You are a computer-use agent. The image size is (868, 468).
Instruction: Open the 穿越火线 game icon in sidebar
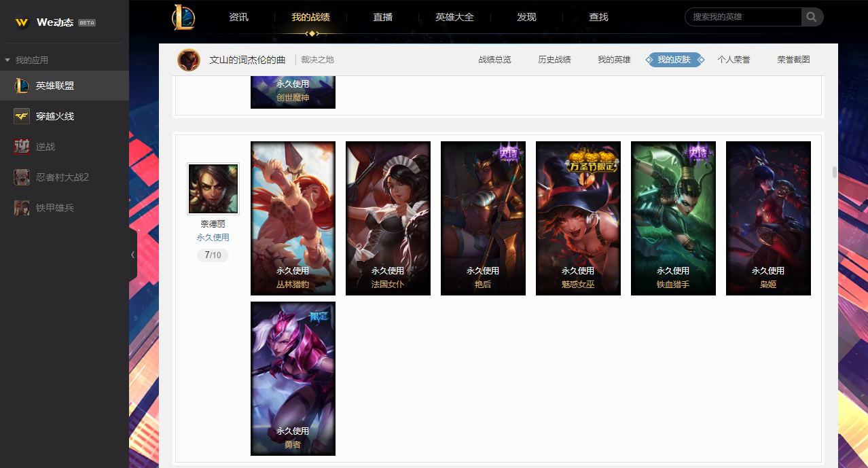tap(22, 116)
